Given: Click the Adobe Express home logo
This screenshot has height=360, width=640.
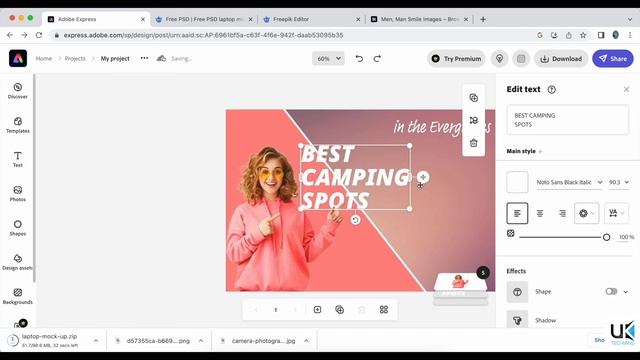Looking at the screenshot, I should pos(18,58).
